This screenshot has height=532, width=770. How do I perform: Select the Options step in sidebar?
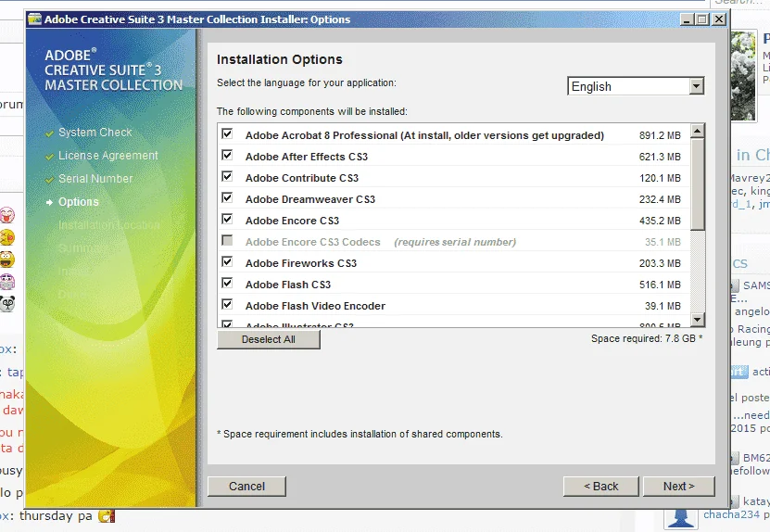79,202
